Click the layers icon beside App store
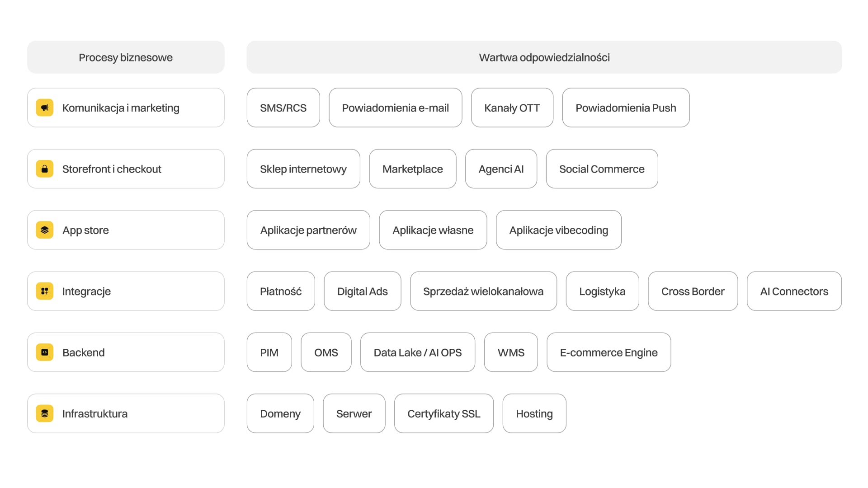The height and width of the screenshot is (488, 868). [x=45, y=230]
